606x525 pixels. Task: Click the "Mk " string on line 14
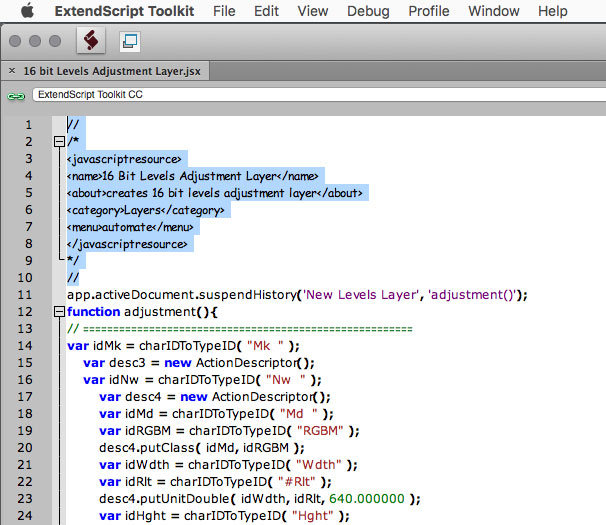265,346
